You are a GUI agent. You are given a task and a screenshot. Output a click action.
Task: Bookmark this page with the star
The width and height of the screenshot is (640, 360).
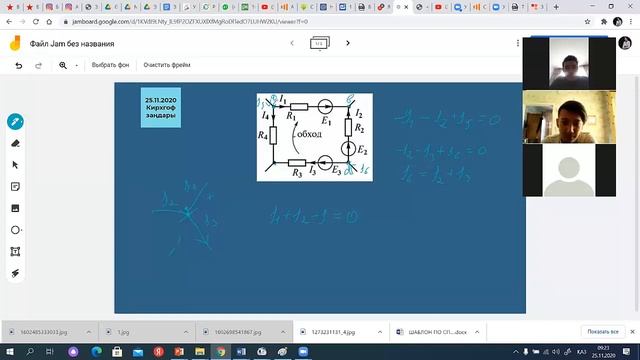pyautogui.click(x=587, y=22)
